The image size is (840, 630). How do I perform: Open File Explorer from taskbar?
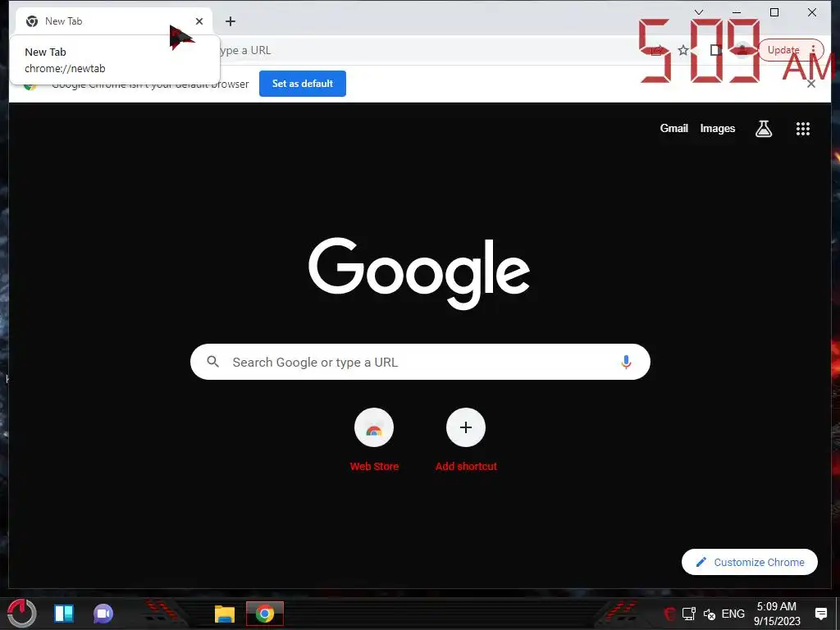tap(225, 614)
